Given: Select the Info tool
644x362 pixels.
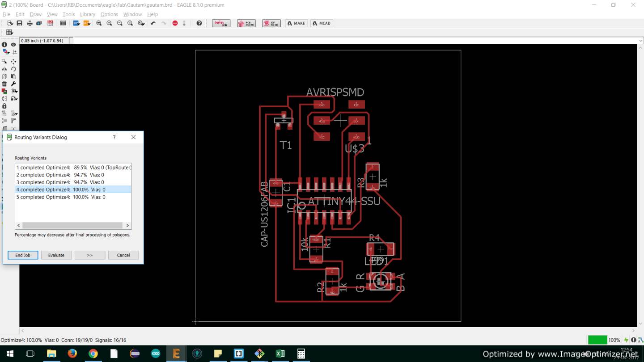Looking at the screenshot, I should coord(4,45).
